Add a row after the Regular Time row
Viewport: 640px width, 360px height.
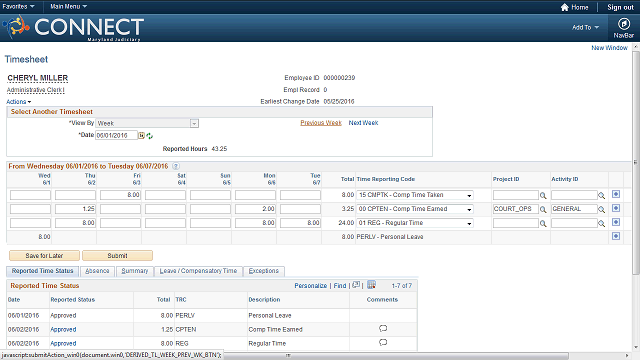[616, 222]
